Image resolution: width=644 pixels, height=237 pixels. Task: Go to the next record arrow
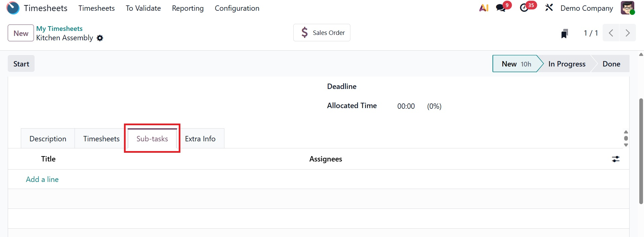point(627,33)
